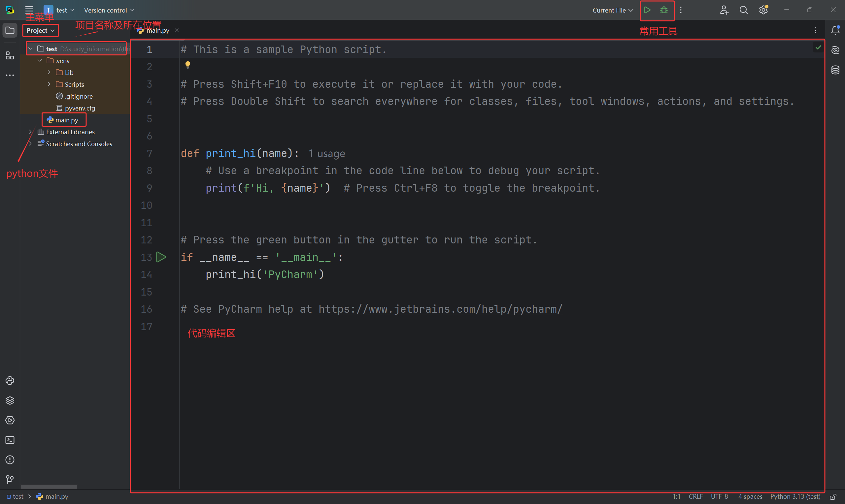The image size is (845, 504).
Task: Run the current file with green play button
Action: click(x=647, y=10)
